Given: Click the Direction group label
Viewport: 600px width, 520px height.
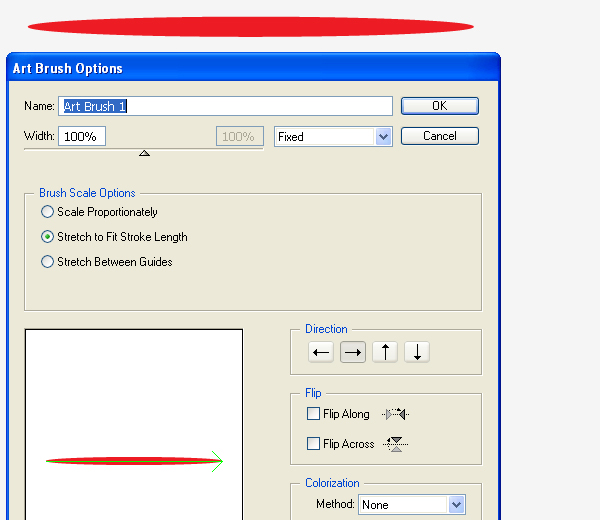Looking at the screenshot, I should (x=326, y=329).
